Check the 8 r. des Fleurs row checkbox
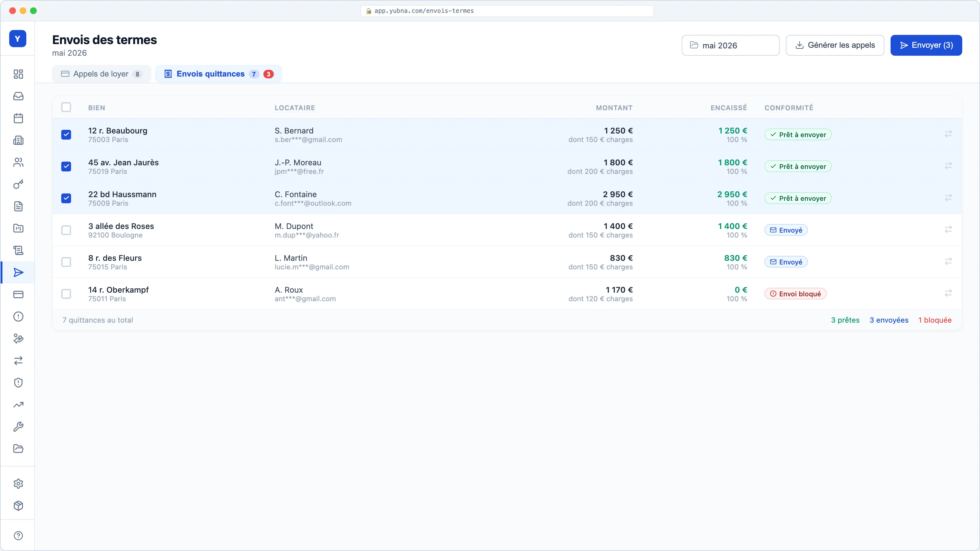Viewport: 980px width, 551px height. click(x=66, y=262)
